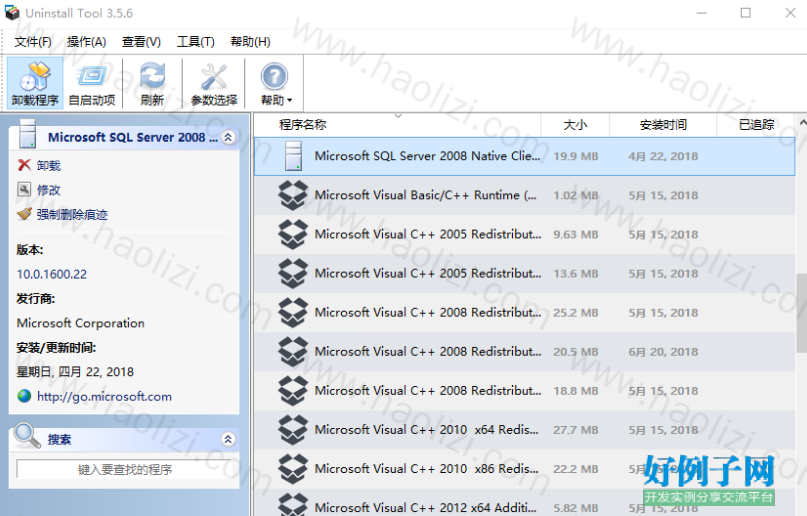
Task: Click the scrollbar up arrow of program list
Action: click(x=802, y=123)
